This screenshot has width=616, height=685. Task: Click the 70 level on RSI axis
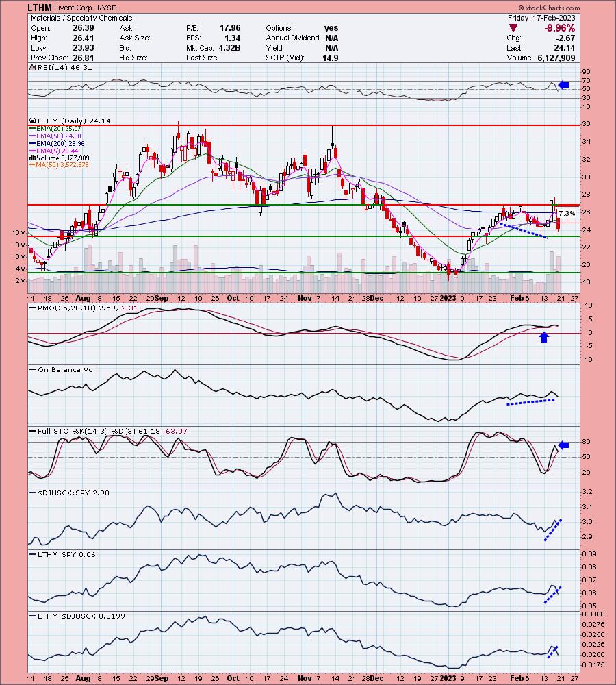586,80
